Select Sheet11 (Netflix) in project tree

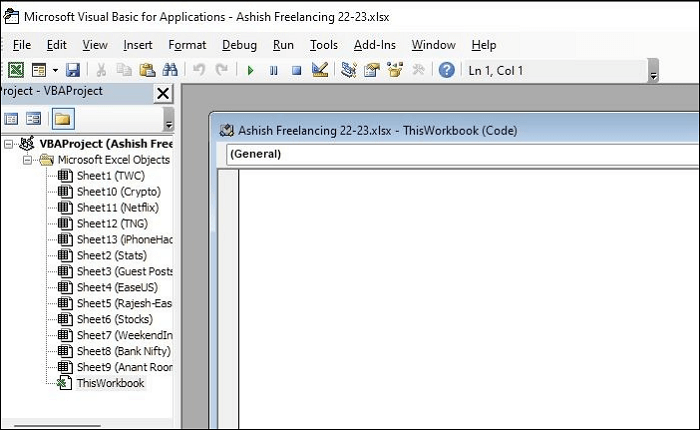click(x=118, y=208)
